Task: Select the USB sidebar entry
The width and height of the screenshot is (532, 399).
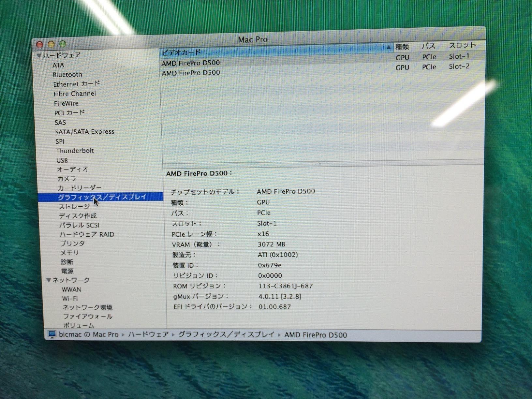Action: [x=62, y=160]
